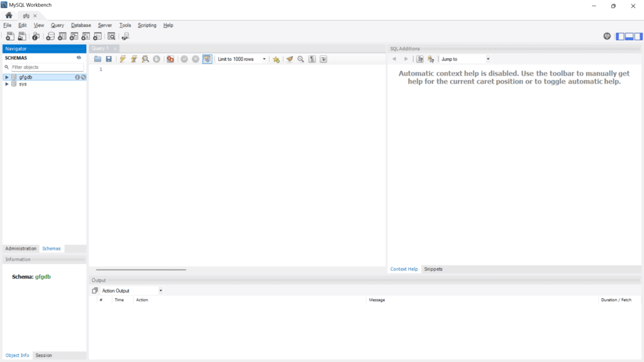This screenshot has width=644, height=362.
Task: Click the new SQL tab icon
Action: pyautogui.click(x=10, y=36)
